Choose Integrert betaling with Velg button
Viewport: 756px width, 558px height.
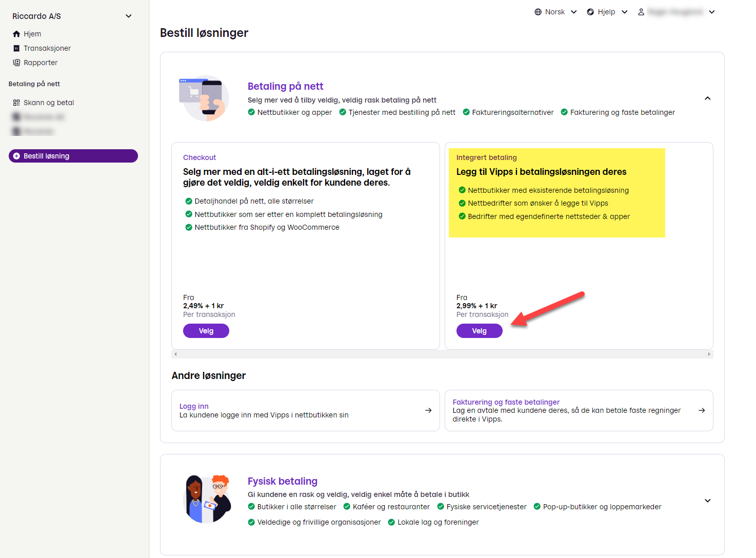pos(480,331)
